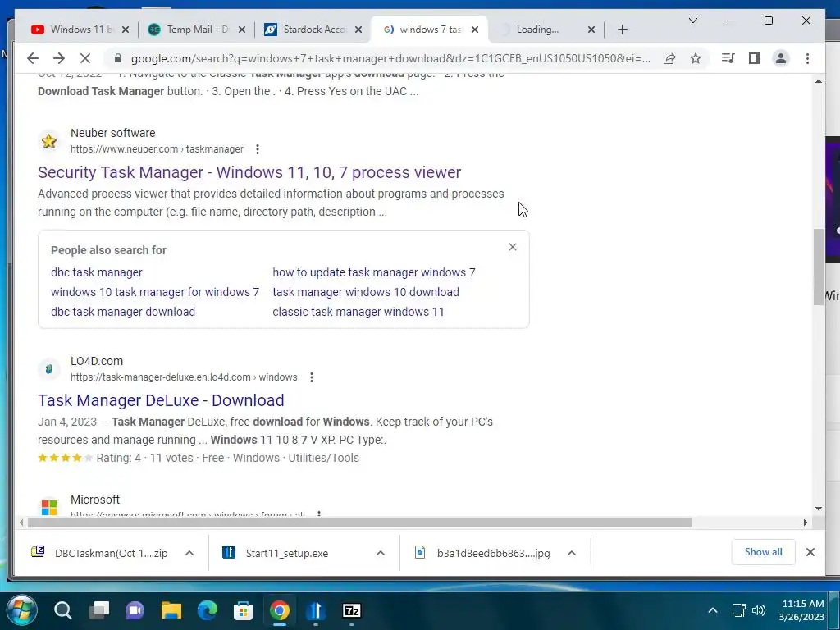This screenshot has width=840, height=630.
Task: Click the volume speaker tray icon
Action: [759, 610]
